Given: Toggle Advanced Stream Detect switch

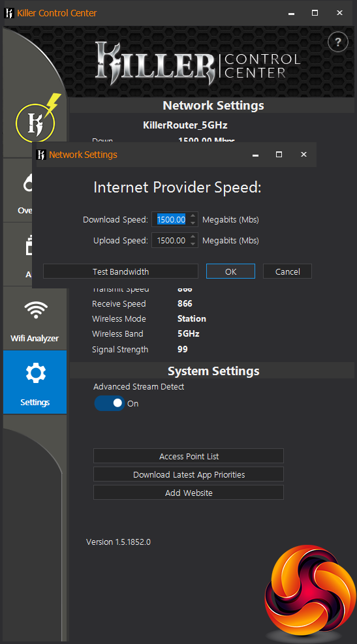Looking at the screenshot, I should pos(109,403).
